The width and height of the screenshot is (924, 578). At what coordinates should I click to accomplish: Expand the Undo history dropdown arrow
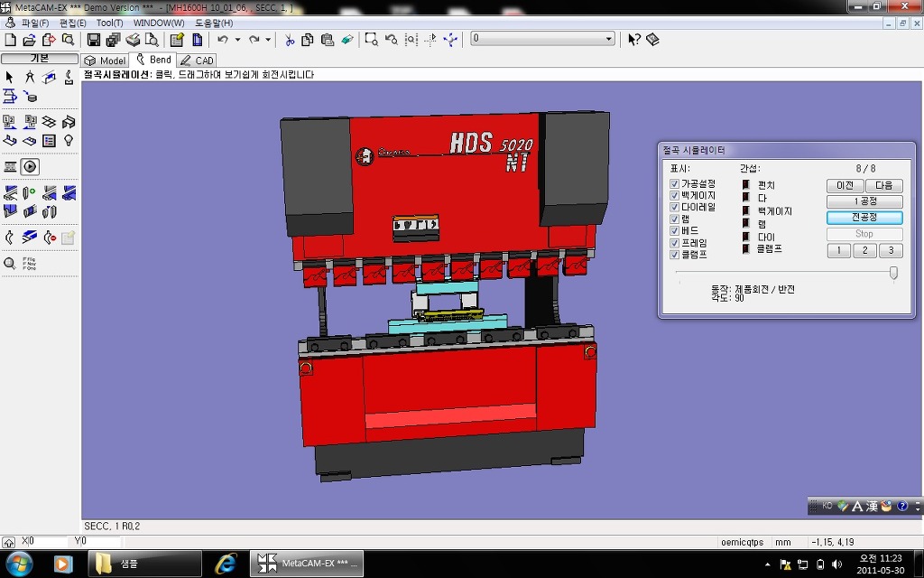coord(237,40)
